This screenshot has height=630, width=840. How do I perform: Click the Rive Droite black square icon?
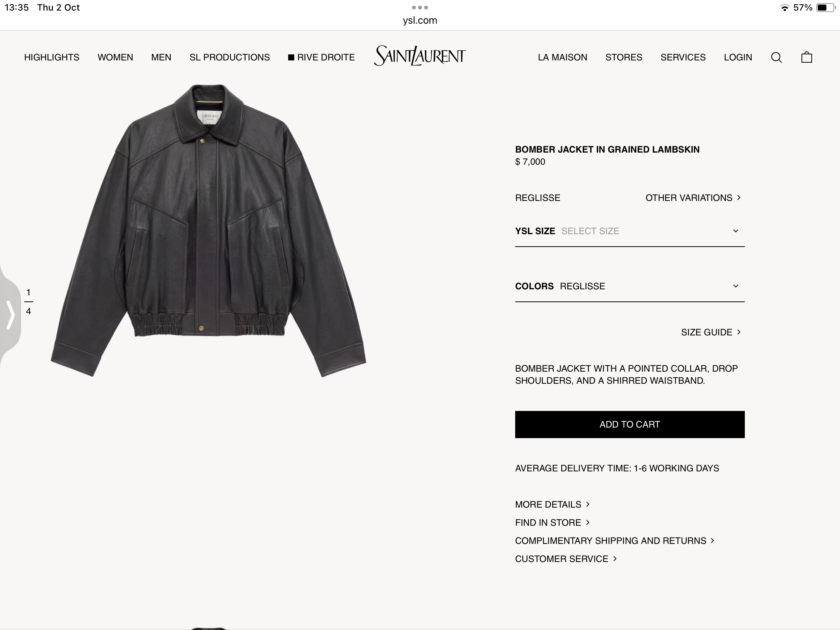(291, 57)
